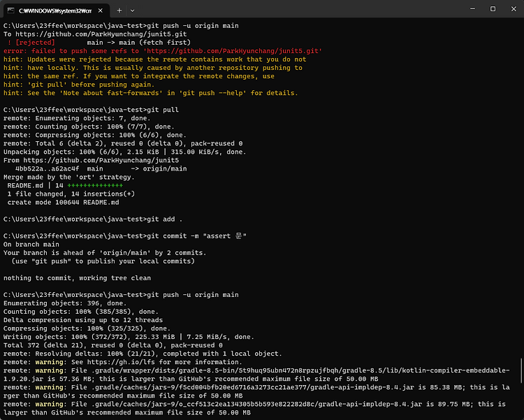Click '4bb522a..a62ac4f main -> origin/main' line
The height and width of the screenshot is (420, 524).
pyautogui.click(x=101, y=168)
